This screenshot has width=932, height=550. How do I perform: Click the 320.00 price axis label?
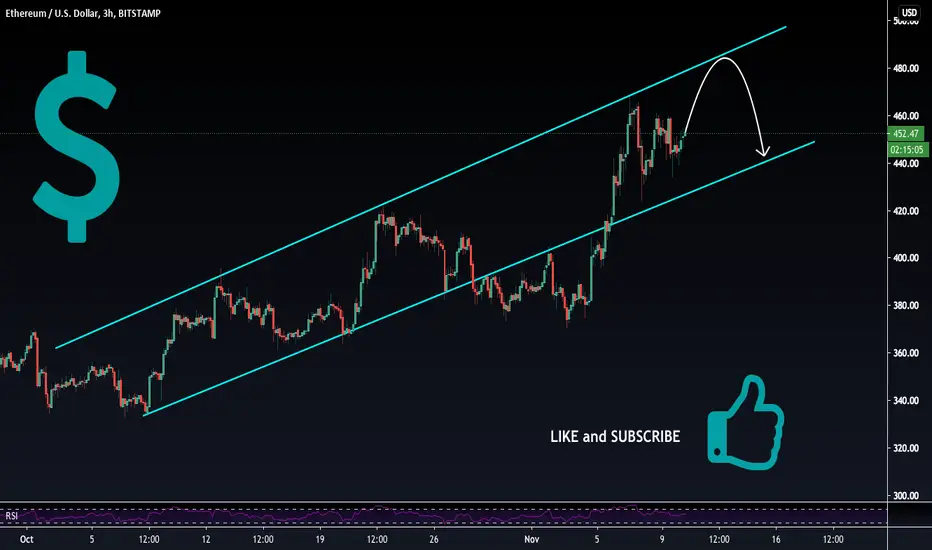[x=906, y=448]
